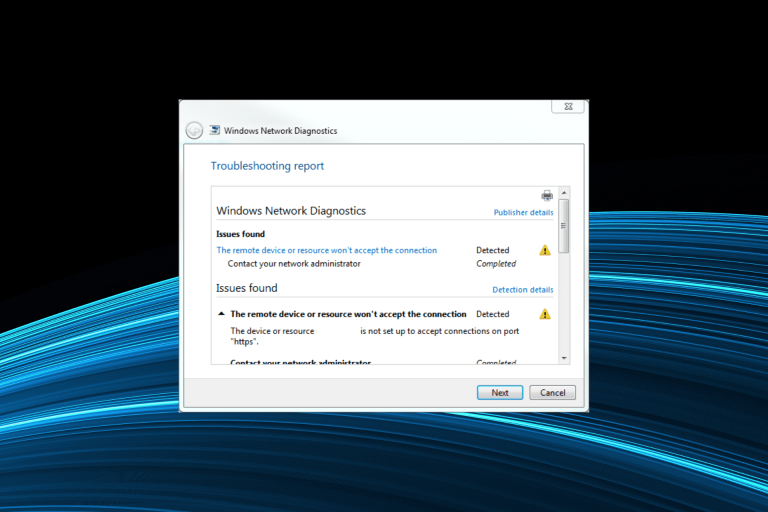
Task: Open remote device won't accept connection link
Action: point(327,250)
